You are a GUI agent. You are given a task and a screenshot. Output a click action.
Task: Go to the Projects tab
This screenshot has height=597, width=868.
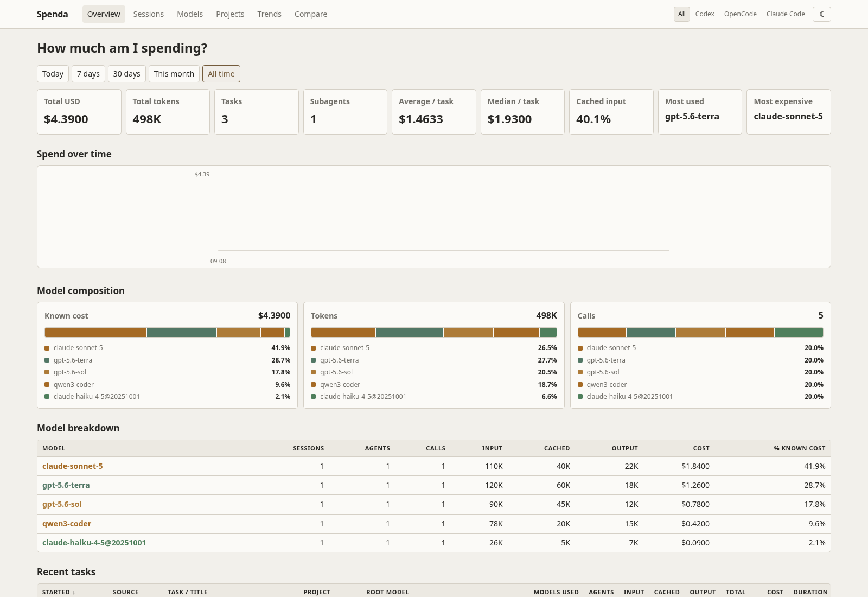pyautogui.click(x=230, y=14)
